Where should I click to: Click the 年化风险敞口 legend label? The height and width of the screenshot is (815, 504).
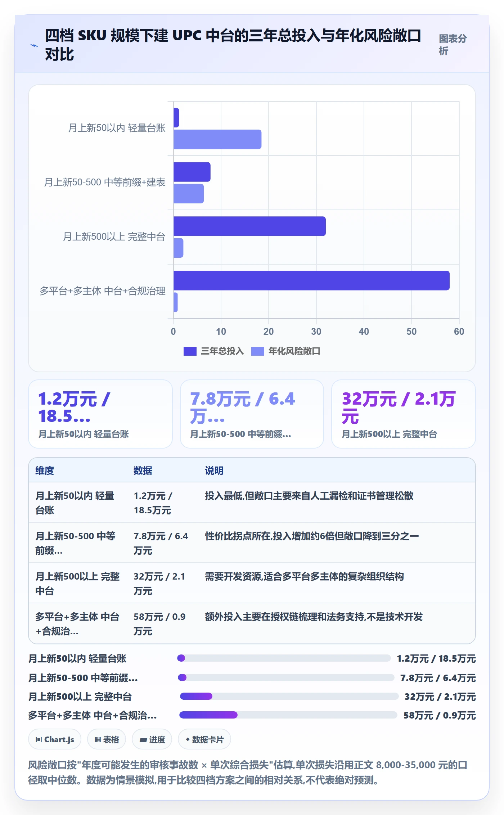(294, 351)
